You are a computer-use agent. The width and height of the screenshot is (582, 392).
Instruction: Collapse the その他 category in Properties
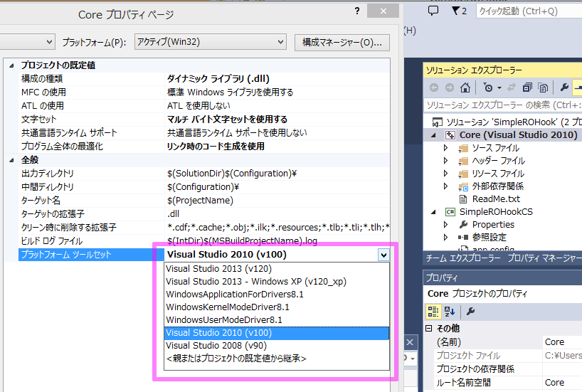[x=429, y=328]
